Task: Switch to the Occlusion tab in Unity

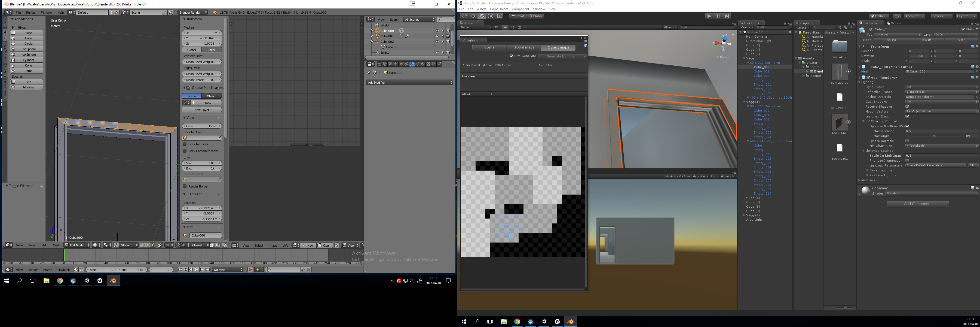Action: (896, 23)
